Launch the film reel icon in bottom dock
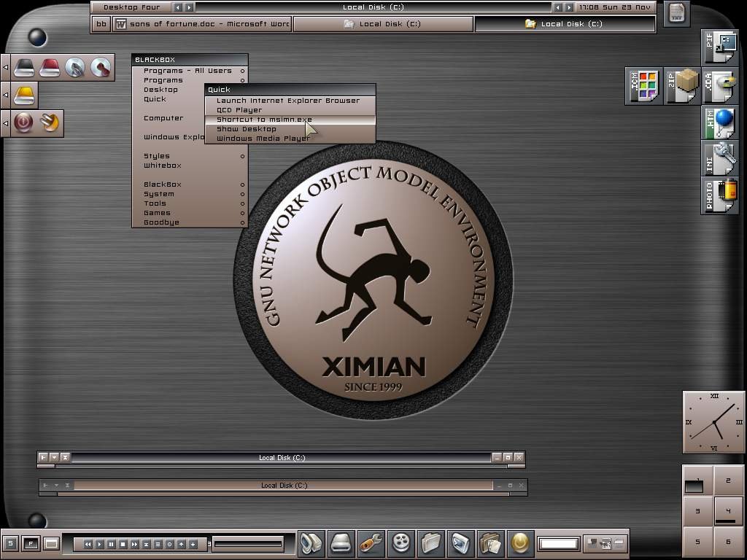Viewport: 747px width, 560px height. 401,542
